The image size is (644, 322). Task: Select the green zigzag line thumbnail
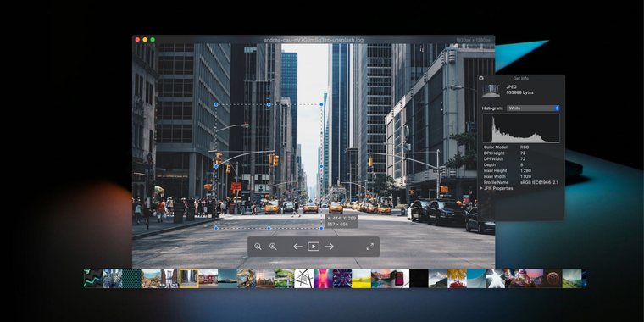[93, 279]
